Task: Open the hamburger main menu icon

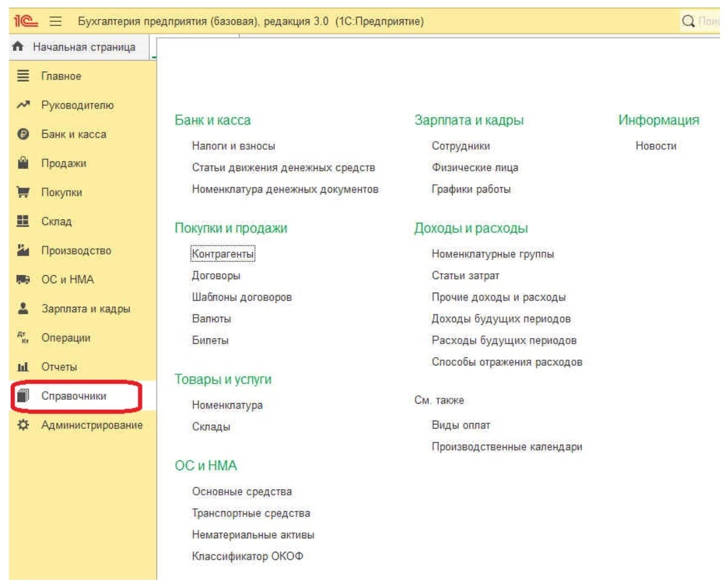Action: [x=56, y=21]
